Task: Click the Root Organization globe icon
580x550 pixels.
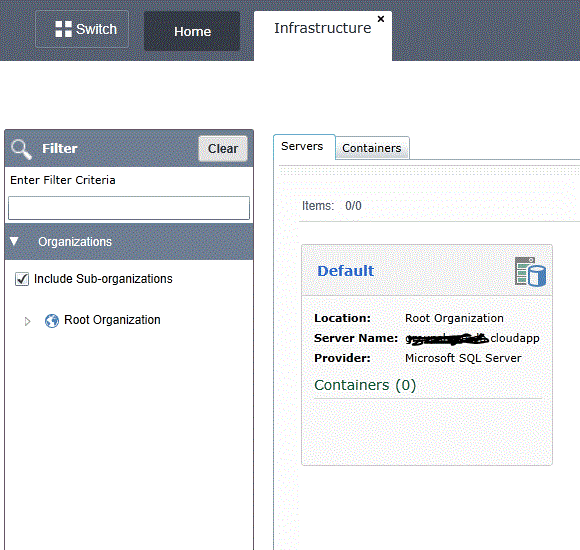Action: pos(52,321)
